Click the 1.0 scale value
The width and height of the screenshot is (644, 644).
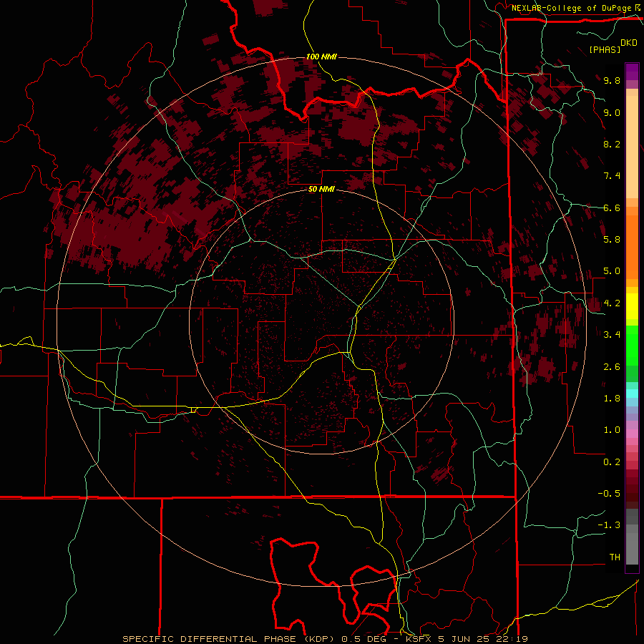612,430
